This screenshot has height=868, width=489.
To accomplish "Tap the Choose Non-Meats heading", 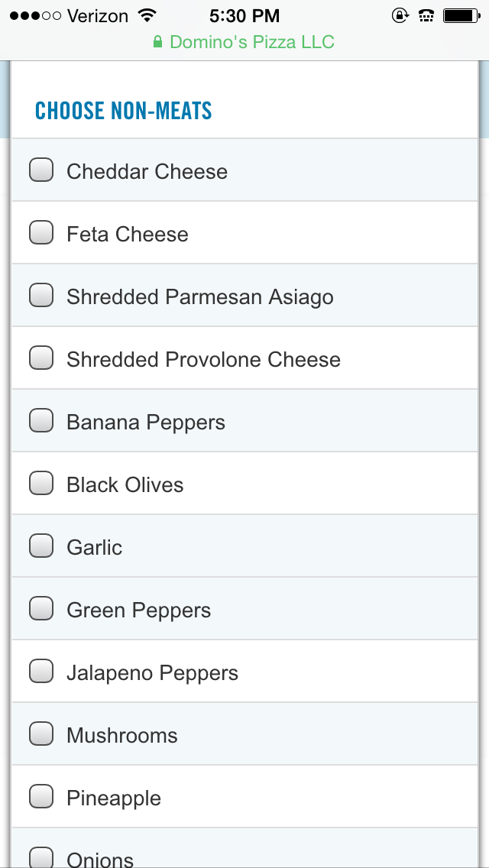I will [124, 111].
